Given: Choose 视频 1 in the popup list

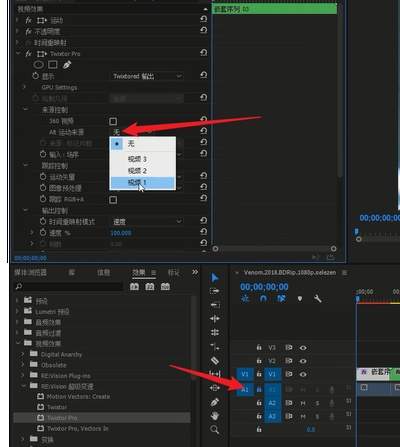Looking at the screenshot, I should (x=143, y=182).
